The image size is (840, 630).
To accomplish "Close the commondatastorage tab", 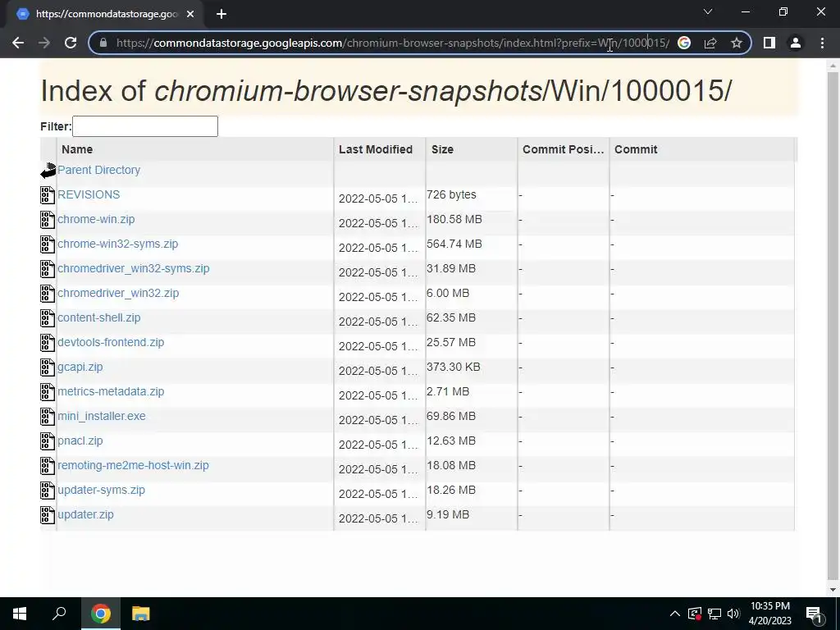I will pyautogui.click(x=190, y=15).
